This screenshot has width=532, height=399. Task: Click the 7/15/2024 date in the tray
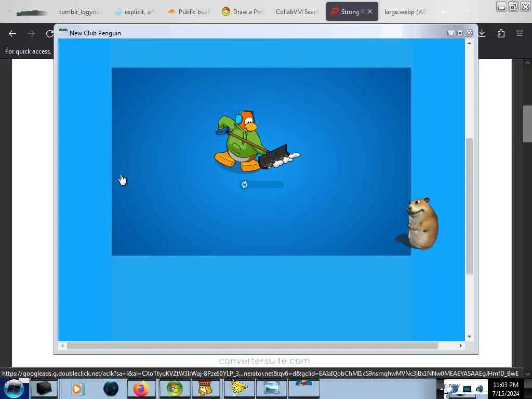pos(506,394)
